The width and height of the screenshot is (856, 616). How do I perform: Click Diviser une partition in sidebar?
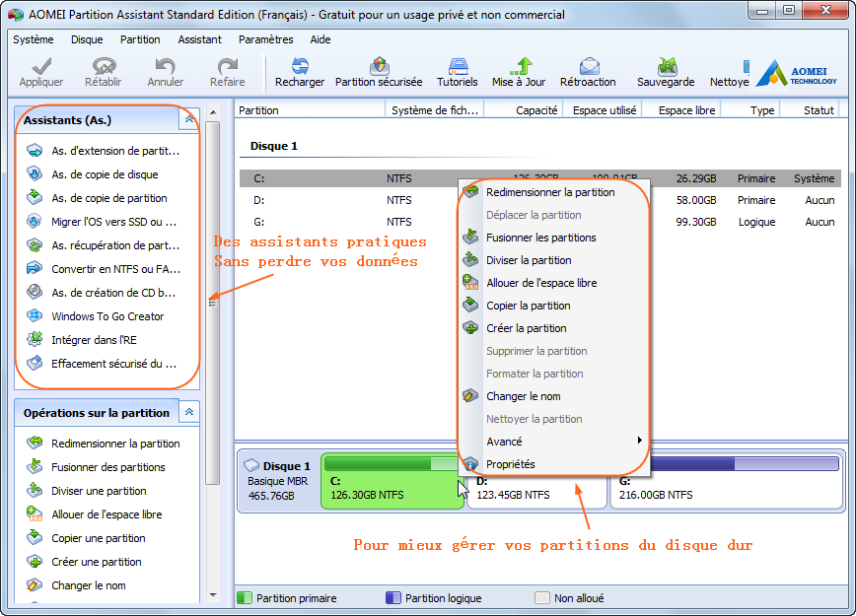click(x=86, y=491)
